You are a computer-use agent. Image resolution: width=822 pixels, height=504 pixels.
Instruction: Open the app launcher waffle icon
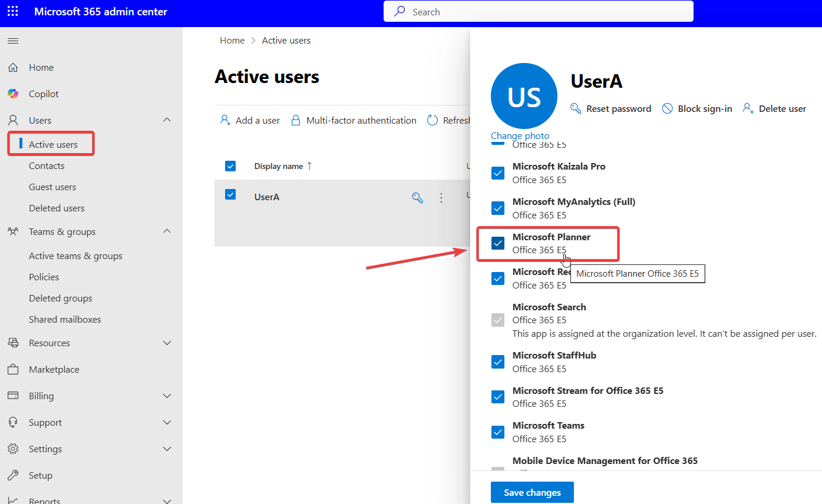pyautogui.click(x=13, y=12)
